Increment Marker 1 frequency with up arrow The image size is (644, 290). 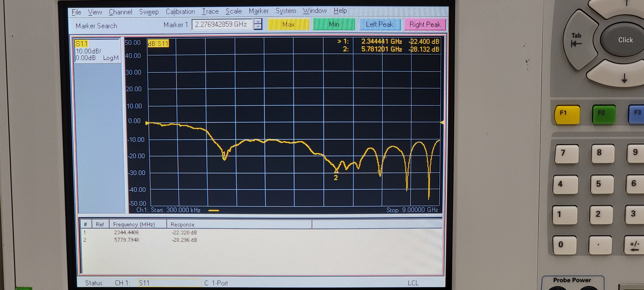(x=258, y=22)
